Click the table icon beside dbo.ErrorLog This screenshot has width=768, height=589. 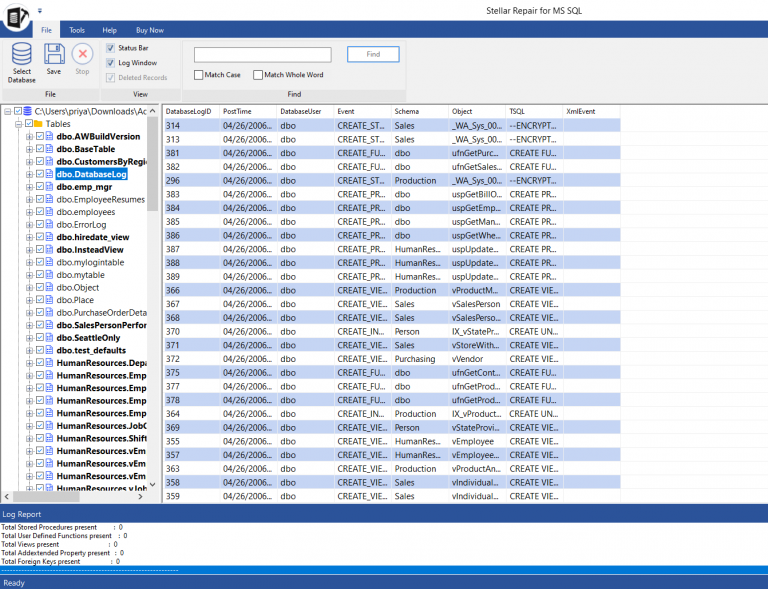coord(49,224)
